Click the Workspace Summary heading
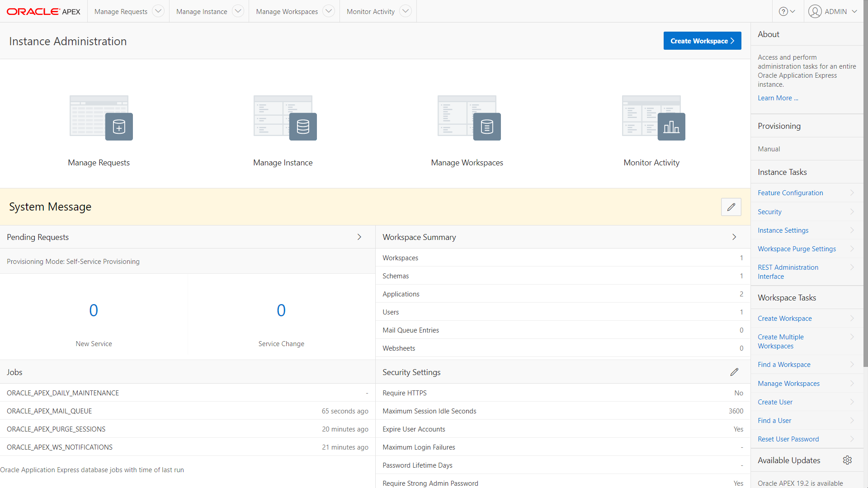Screen dimensions: 868x488 coord(419,237)
